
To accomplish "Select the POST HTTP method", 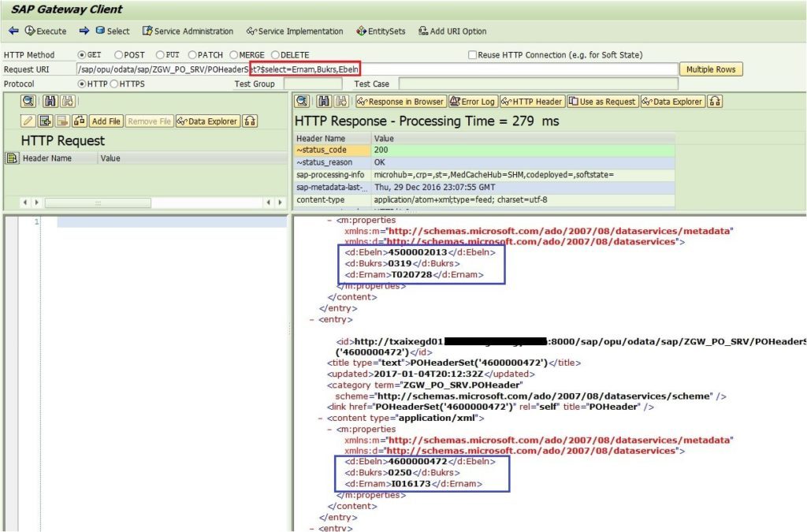I will [118, 54].
